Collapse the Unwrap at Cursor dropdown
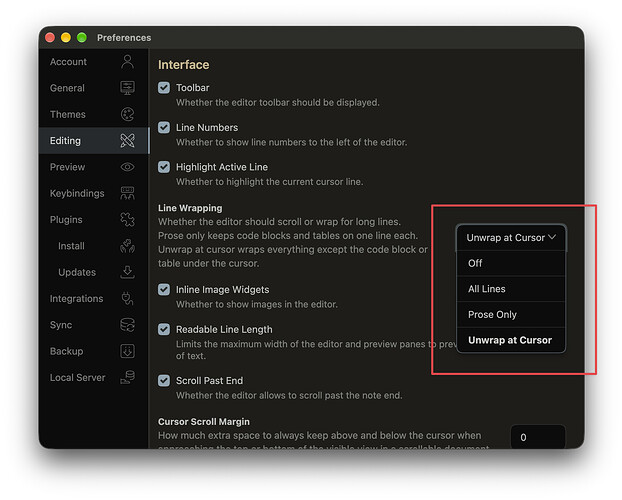This screenshot has width=622, height=500. (x=511, y=238)
